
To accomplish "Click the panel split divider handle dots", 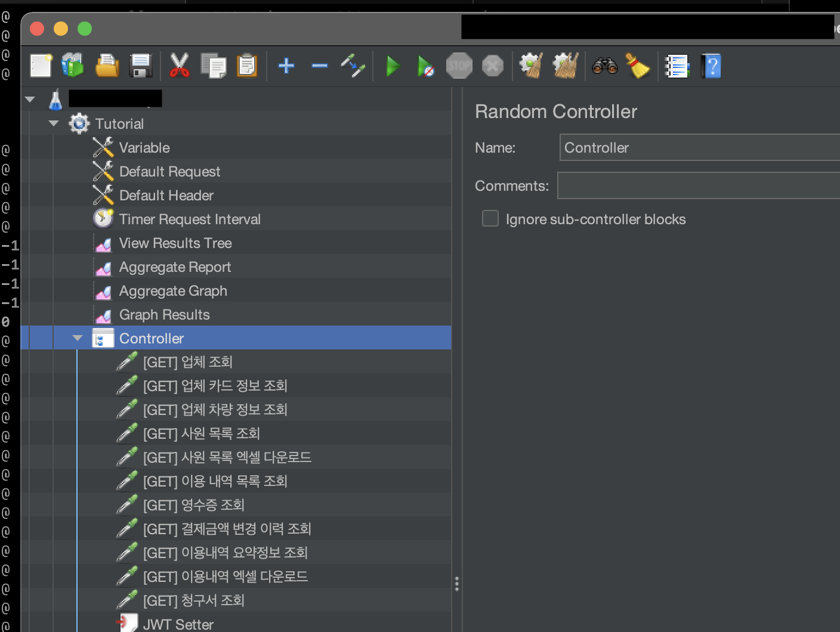I will click(456, 583).
